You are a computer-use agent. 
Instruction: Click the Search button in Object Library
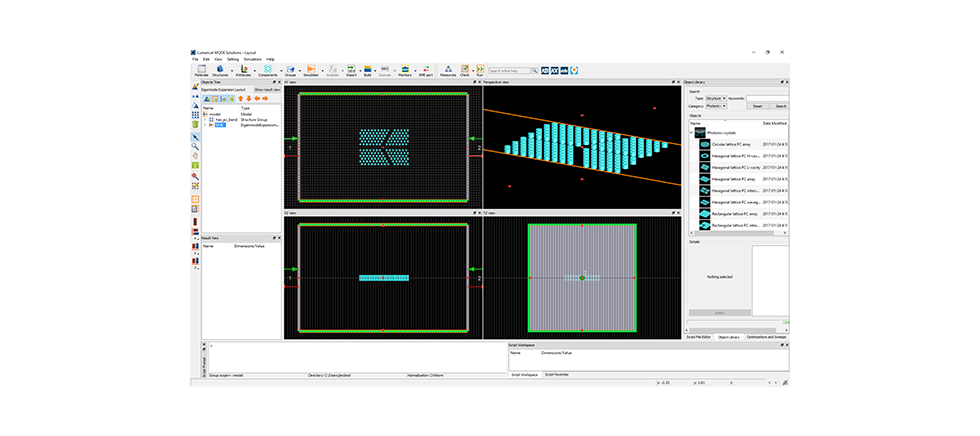click(781, 106)
